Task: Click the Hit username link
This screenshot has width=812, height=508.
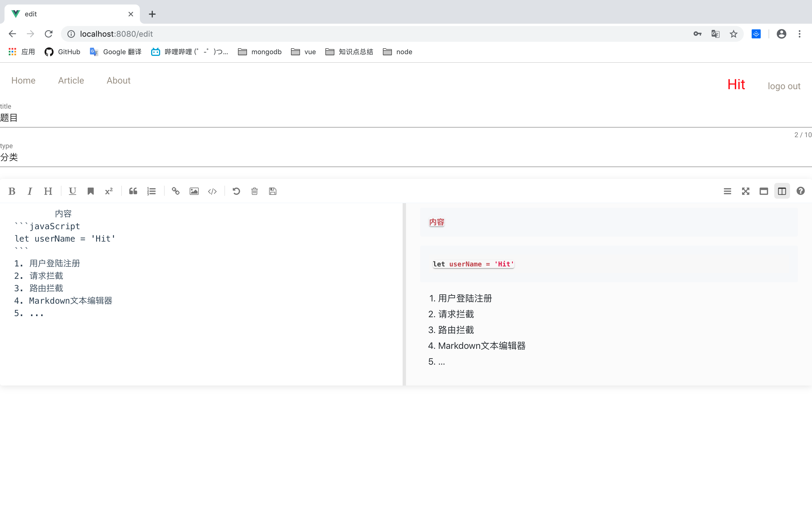Action: pyautogui.click(x=736, y=85)
